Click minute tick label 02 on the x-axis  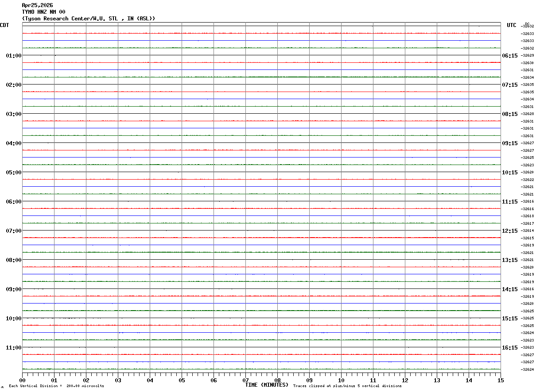(x=86, y=380)
